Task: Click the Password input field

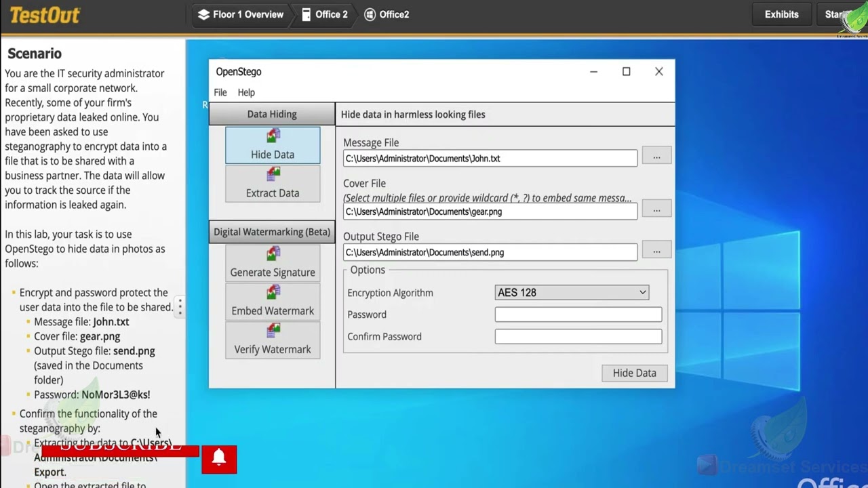Action: coord(578,314)
